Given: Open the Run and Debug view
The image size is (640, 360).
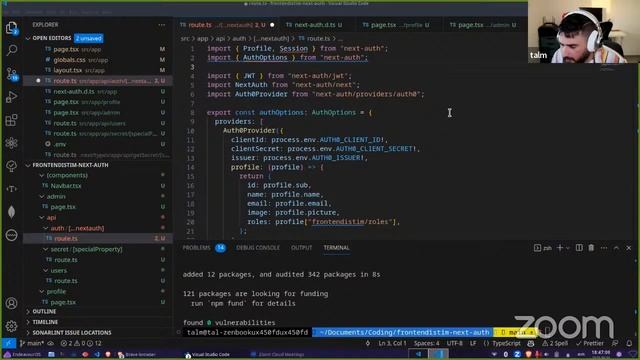Looking at the screenshot, I should [x=11, y=97].
